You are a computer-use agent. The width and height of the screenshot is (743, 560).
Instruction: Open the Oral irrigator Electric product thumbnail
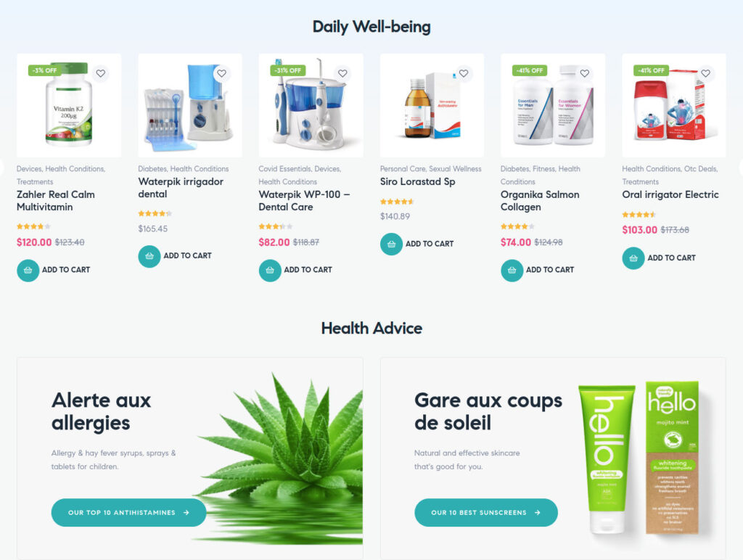tap(674, 105)
